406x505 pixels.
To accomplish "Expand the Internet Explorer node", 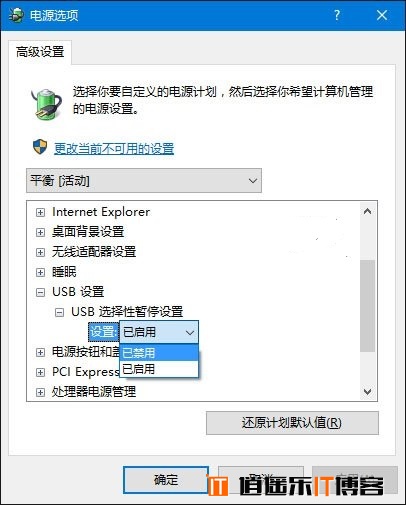I will pyautogui.click(x=40, y=212).
